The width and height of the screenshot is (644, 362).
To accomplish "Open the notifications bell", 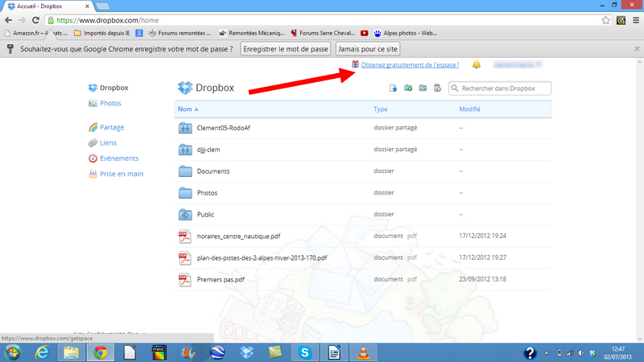I will coord(477,64).
